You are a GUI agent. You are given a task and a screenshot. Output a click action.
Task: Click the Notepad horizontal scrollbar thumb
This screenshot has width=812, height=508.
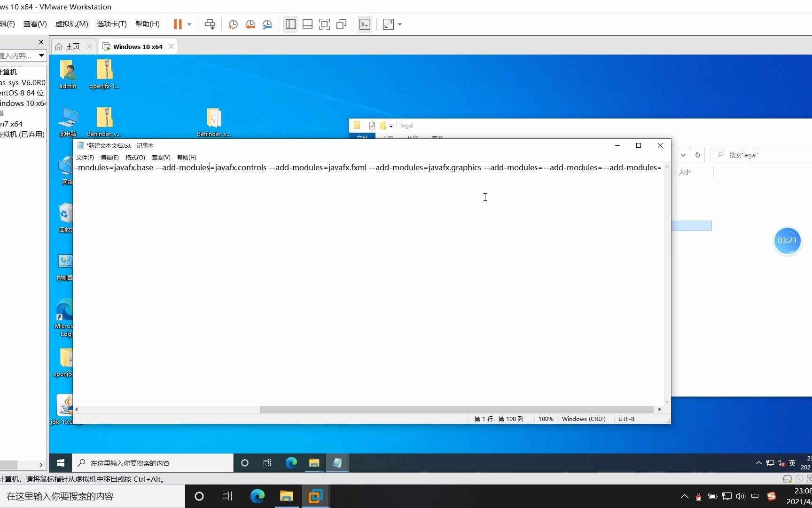[456, 409]
